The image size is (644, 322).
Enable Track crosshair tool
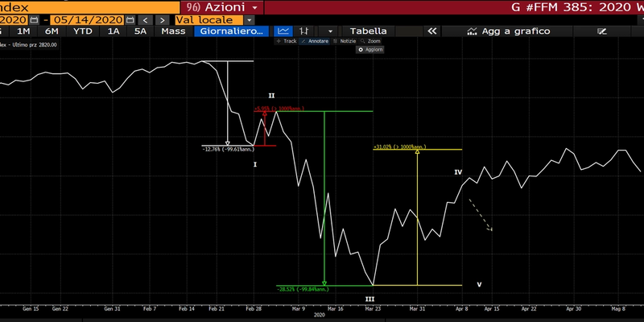pyautogui.click(x=287, y=41)
